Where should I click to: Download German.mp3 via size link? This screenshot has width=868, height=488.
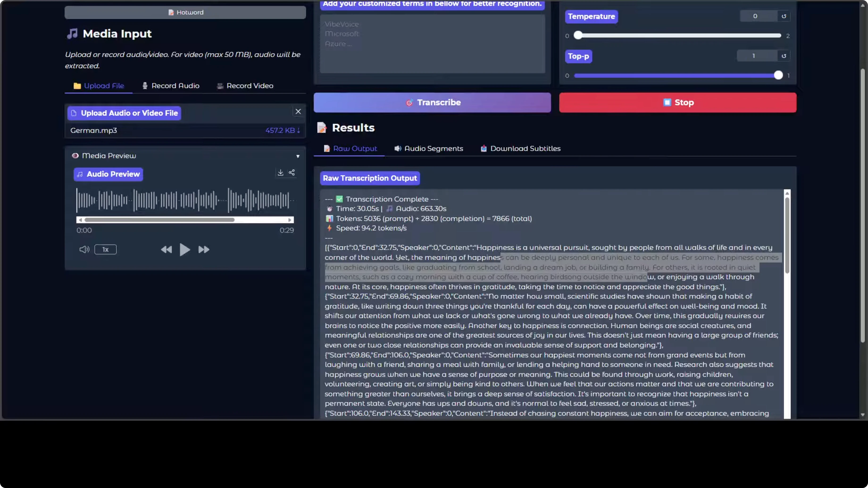click(x=282, y=130)
